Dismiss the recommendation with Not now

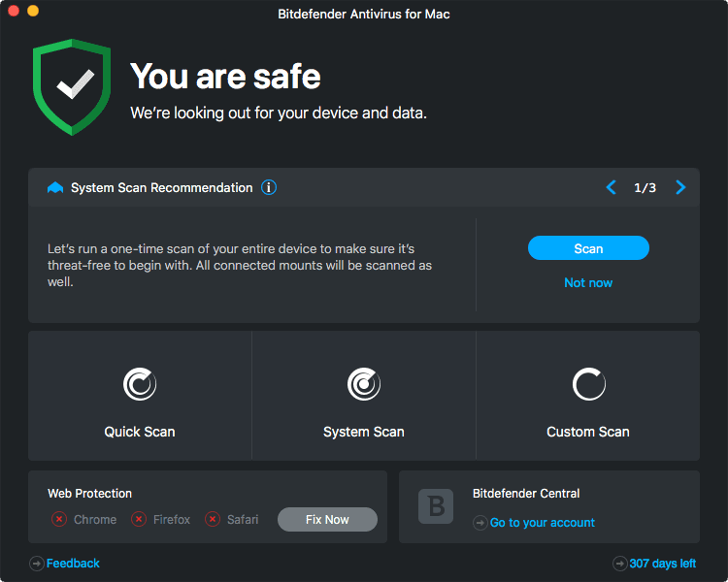[588, 282]
